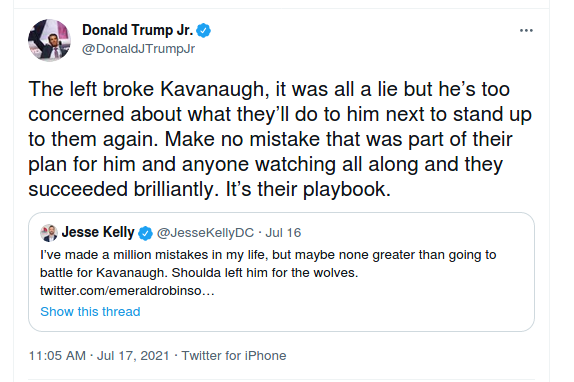Click the 11:05 AM · Jul 17, 2021 timestamp
574x382 pixels.
click(x=99, y=356)
